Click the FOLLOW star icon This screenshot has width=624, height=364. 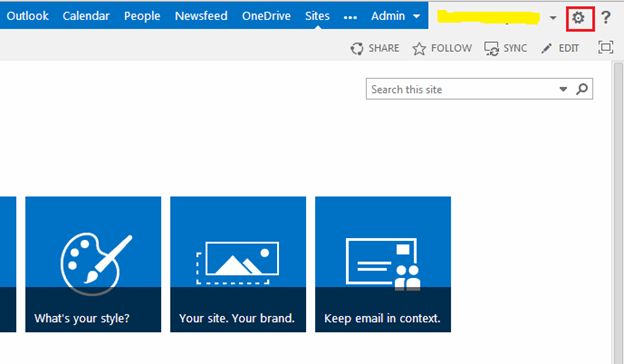[x=419, y=49]
